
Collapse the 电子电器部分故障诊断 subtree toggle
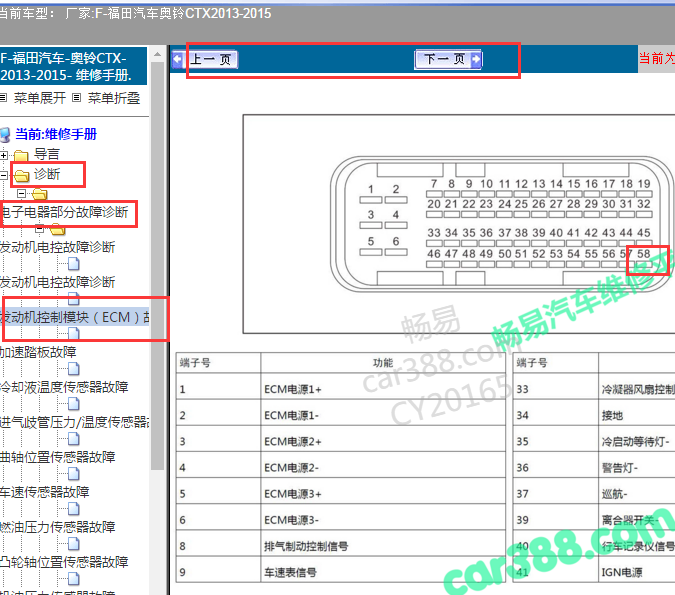(x=22, y=194)
